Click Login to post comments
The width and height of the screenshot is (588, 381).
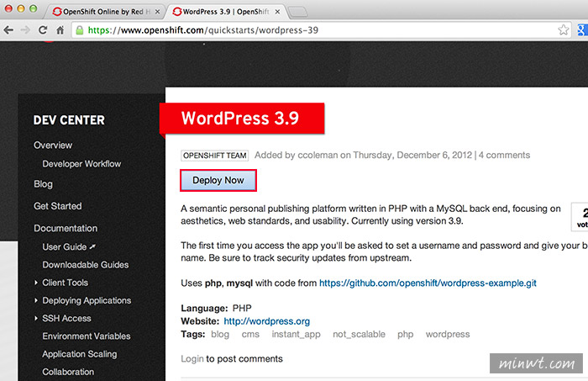[x=192, y=359]
